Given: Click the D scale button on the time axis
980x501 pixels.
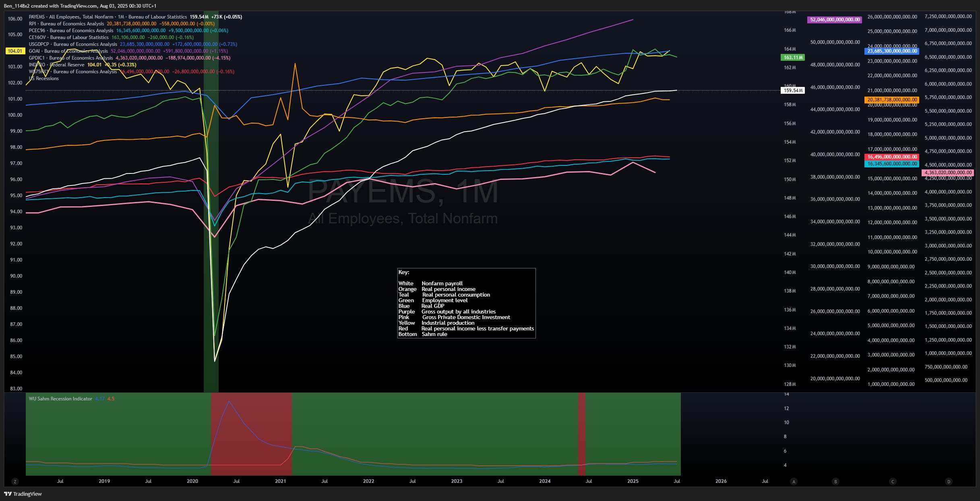Looking at the screenshot, I should 949,482.
